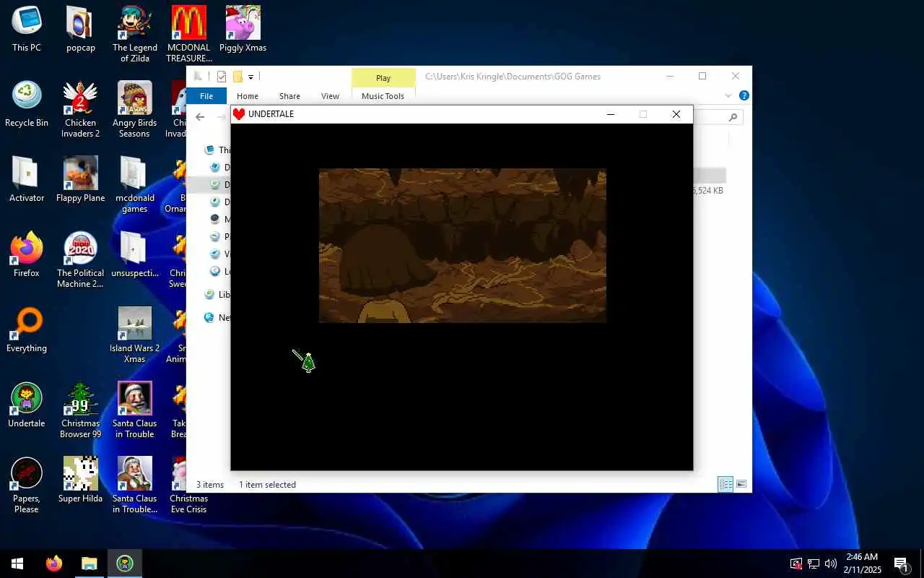This screenshot has width=924, height=578.
Task: Open Customize Quick Access Toolbar dropdown
Action: [x=250, y=77]
